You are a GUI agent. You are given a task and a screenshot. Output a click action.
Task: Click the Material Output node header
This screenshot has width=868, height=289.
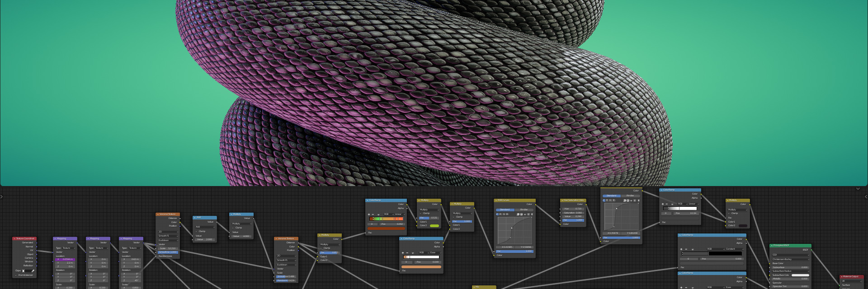click(x=851, y=276)
